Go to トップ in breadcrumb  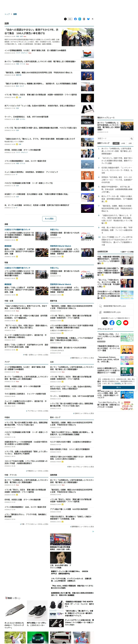(x=7, y=14)
